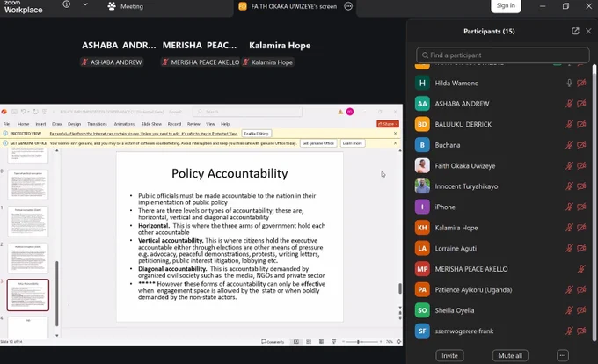
Task: Unmute MERISHA PEACE AKELLO in list
Action: (x=581, y=269)
